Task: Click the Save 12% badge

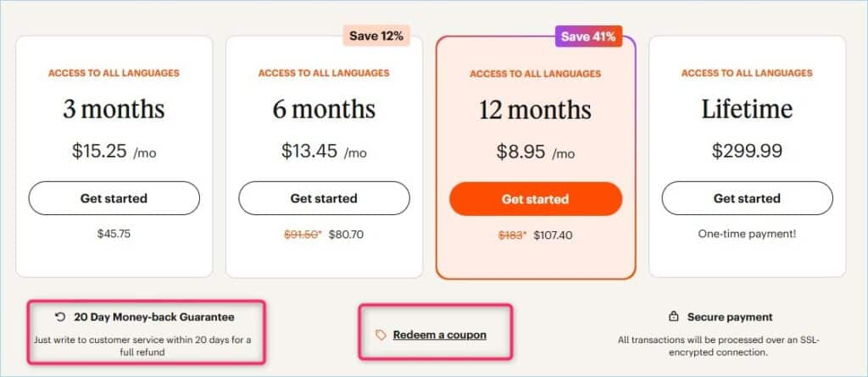Action: 376,36
